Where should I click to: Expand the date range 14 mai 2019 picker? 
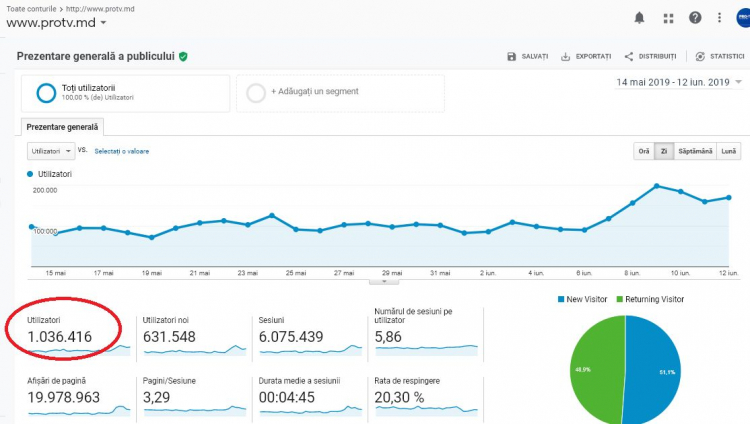click(678, 82)
